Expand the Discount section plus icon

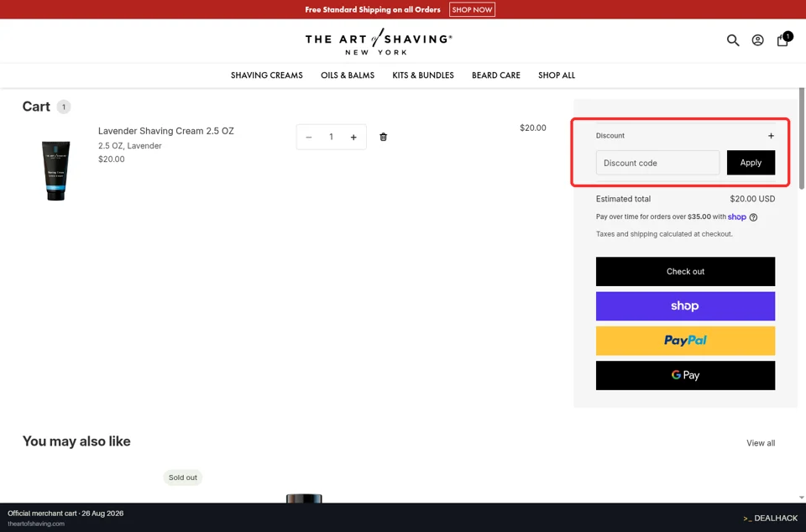tap(771, 136)
